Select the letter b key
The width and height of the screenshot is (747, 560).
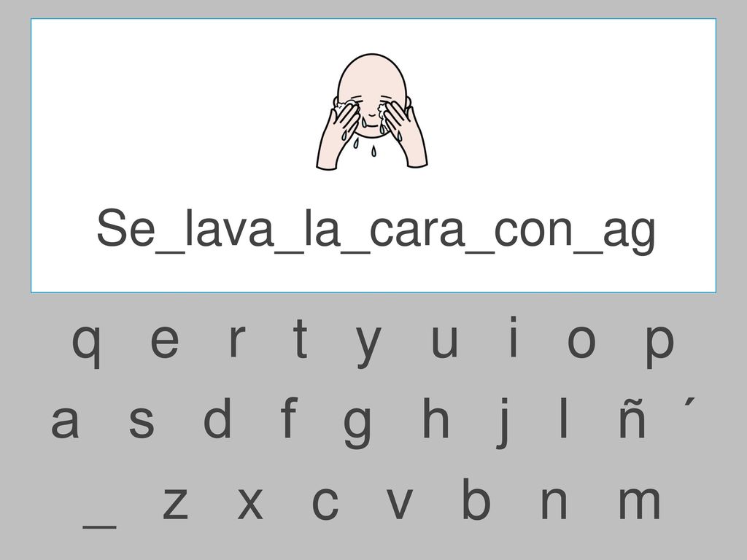point(476,499)
